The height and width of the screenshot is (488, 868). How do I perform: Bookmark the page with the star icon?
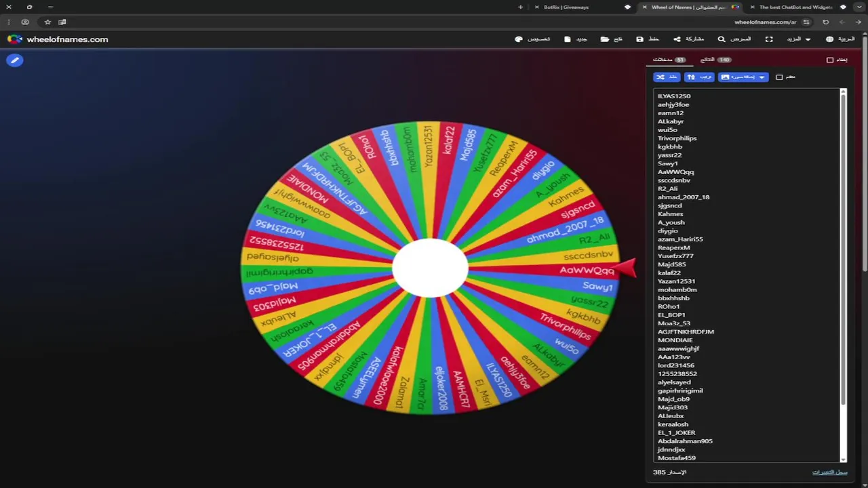47,22
